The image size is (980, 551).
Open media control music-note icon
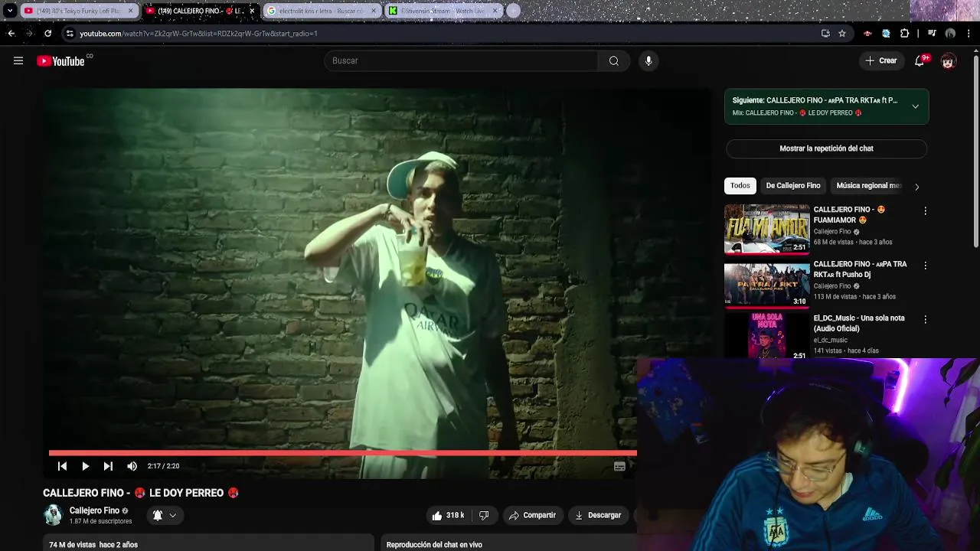[932, 34]
